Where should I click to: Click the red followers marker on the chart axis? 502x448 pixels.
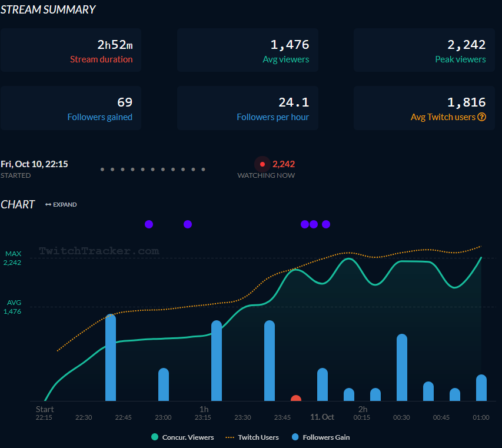pyautogui.click(x=296, y=399)
